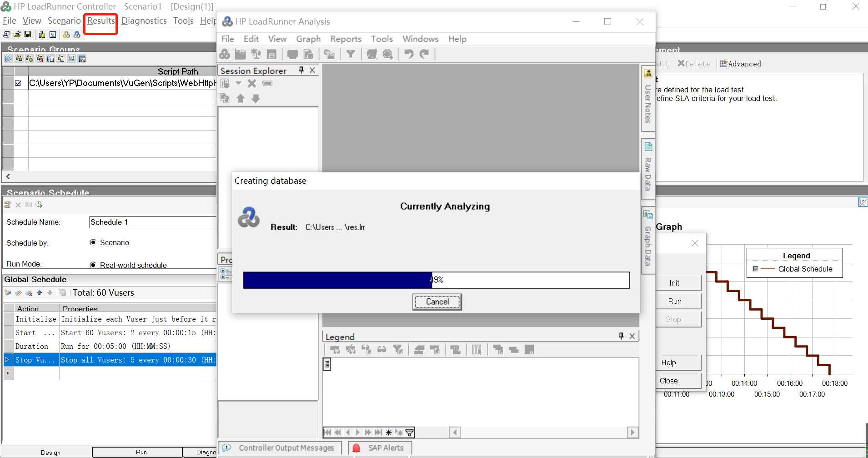Image resolution: width=868 pixels, height=458 pixels.
Task: Select Duration row in Global Schedule
Action: pos(109,346)
